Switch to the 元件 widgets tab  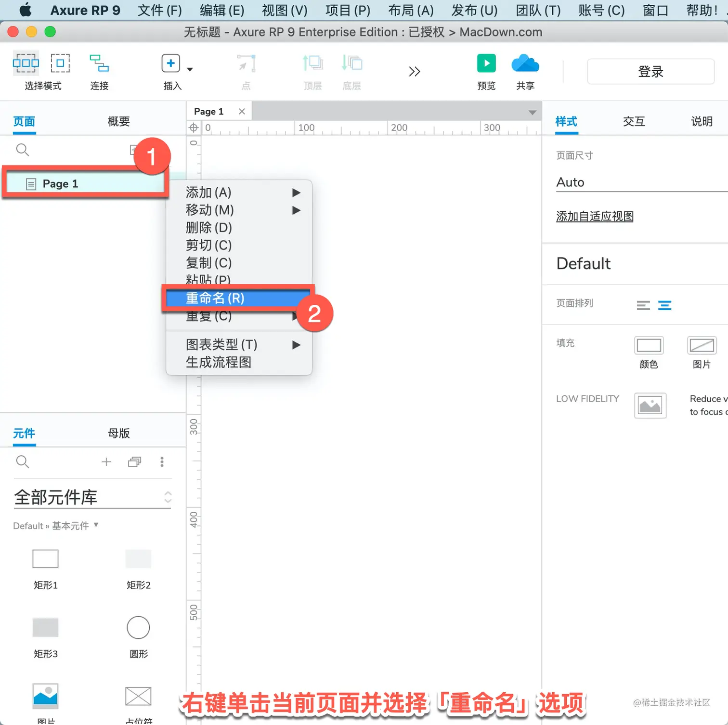click(24, 433)
